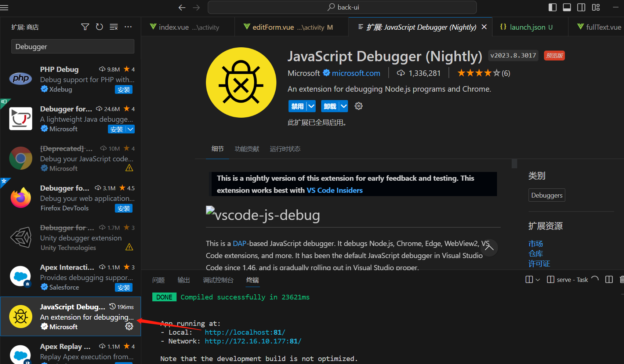
Task: Open manage gear on extension detail page
Action: [358, 106]
